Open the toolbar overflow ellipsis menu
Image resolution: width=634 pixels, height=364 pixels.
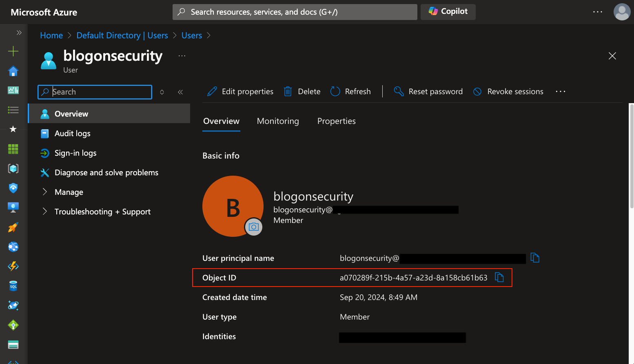[x=561, y=91]
